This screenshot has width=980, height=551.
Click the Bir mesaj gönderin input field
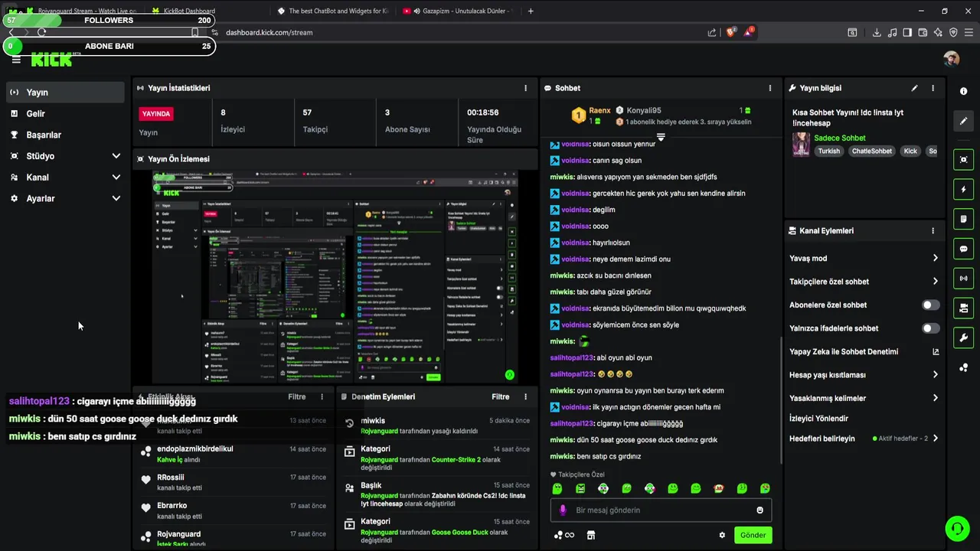click(x=661, y=510)
